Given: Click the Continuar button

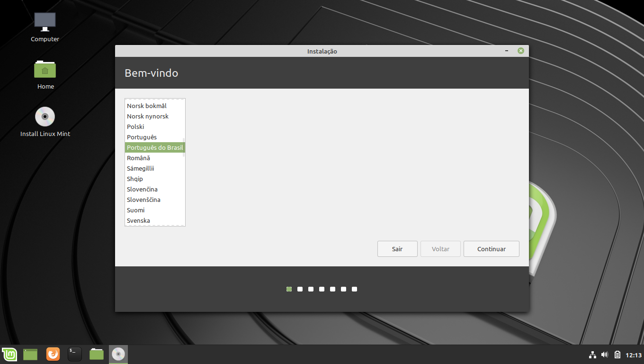Looking at the screenshot, I should pyautogui.click(x=492, y=249).
